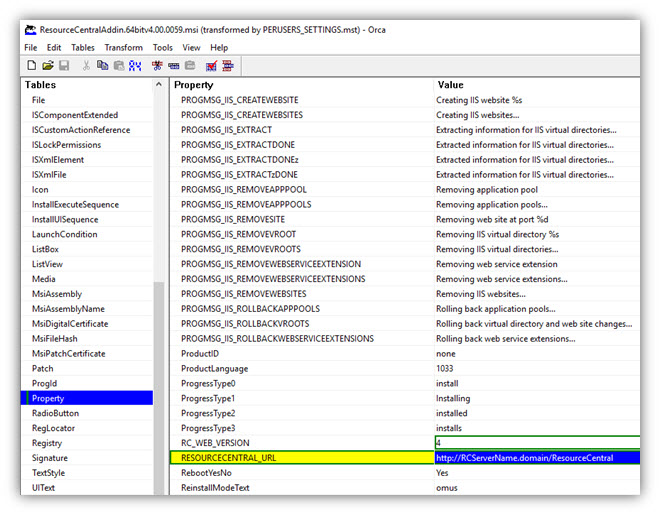Click the Tables pane header
660x515 pixels.
[88, 85]
